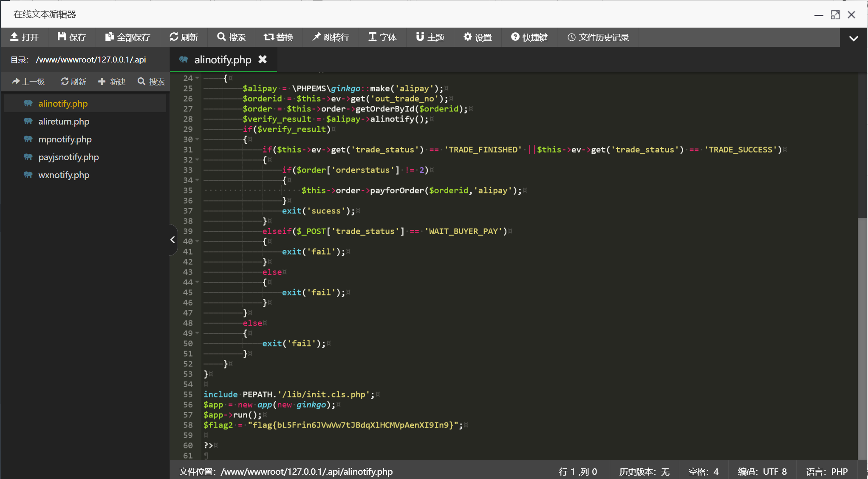868x479 pixels.
Task: Click the payforOrder call on line 35
Action: (411, 190)
